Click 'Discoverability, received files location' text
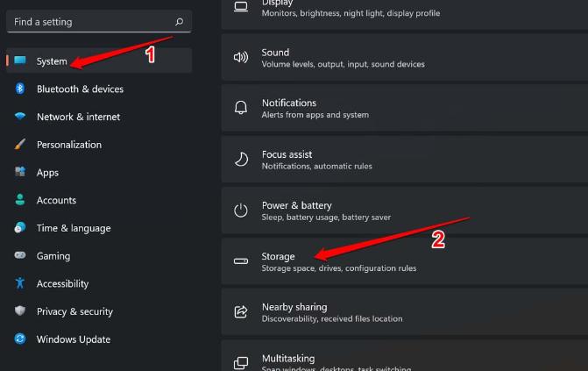The height and width of the screenshot is (371, 588). click(x=332, y=318)
